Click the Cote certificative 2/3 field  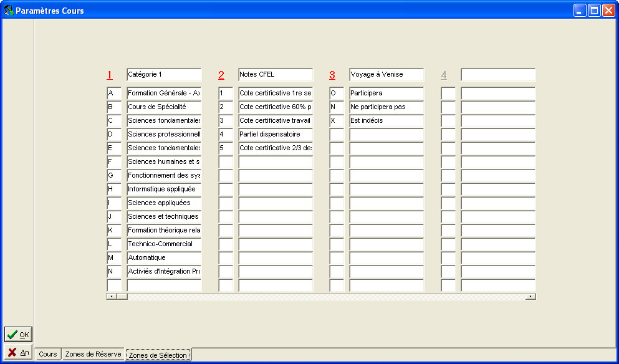click(276, 148)
